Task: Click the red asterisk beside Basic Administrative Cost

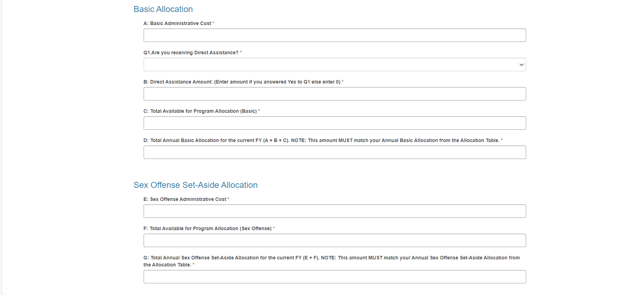Action: (x=213, y=23)
